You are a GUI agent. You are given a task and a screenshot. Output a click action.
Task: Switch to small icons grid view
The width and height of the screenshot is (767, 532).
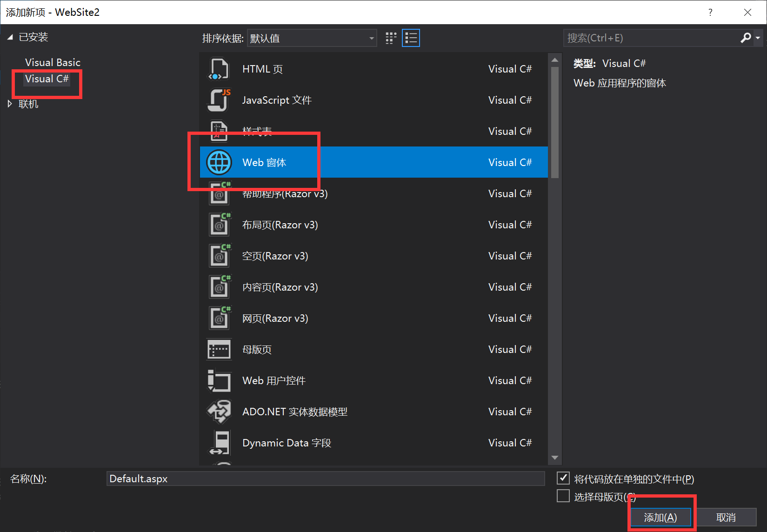tap(391, 38)
